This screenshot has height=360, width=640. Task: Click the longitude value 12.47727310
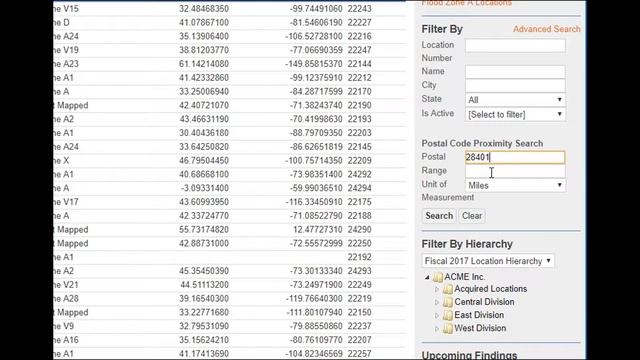tap(318, 230)
